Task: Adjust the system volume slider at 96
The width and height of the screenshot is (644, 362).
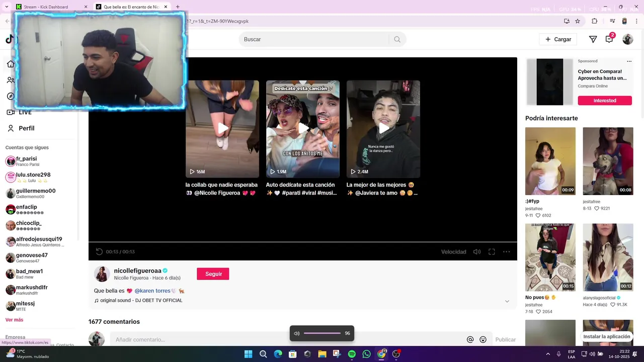Action: (323, 333)
